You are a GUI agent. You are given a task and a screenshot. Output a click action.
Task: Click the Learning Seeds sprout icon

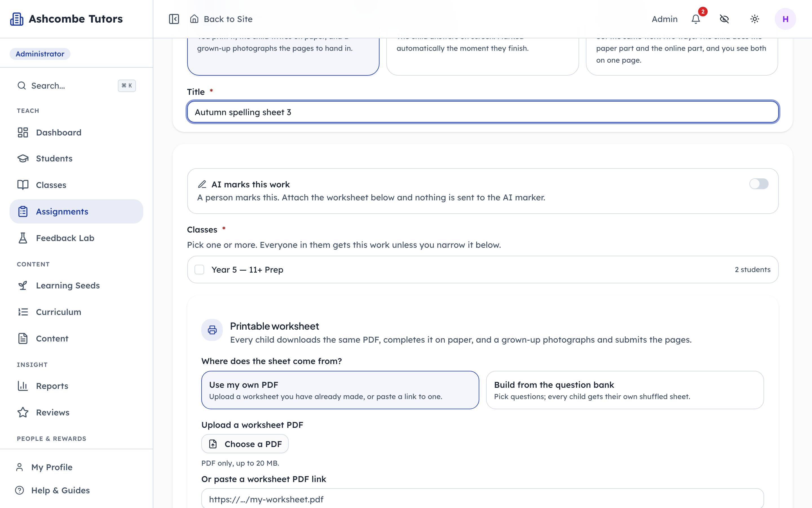tap(23, 285)
